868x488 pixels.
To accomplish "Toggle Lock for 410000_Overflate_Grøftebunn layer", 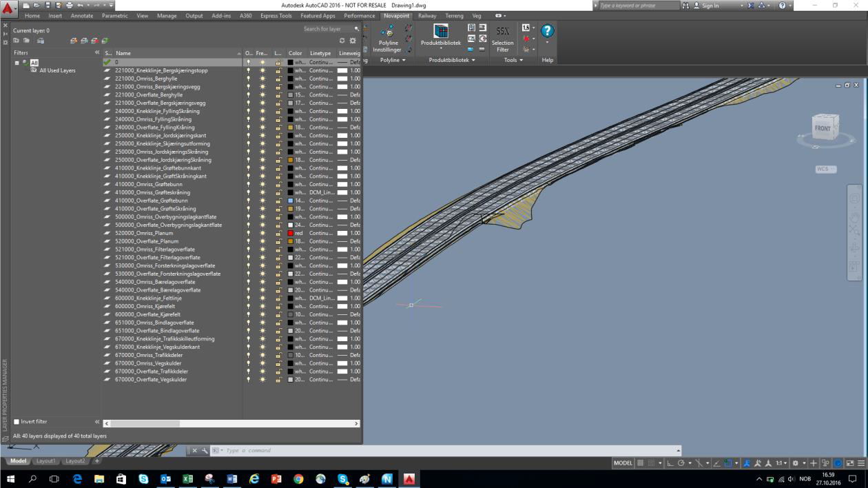I will pos(278,201).
